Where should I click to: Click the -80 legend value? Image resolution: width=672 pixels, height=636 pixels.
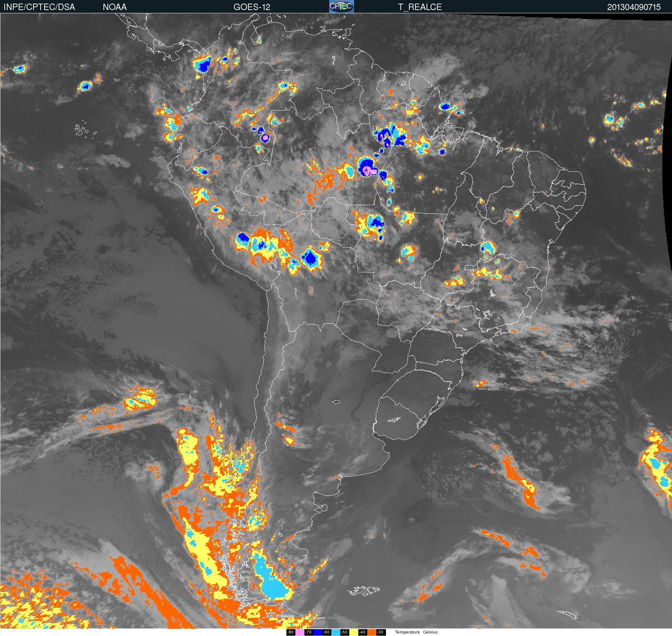(x=290, y=632)
